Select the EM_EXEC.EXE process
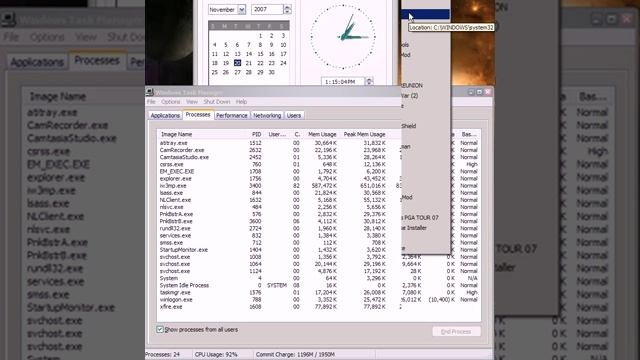This screenshot has width=640, height=360. [318, 171]
